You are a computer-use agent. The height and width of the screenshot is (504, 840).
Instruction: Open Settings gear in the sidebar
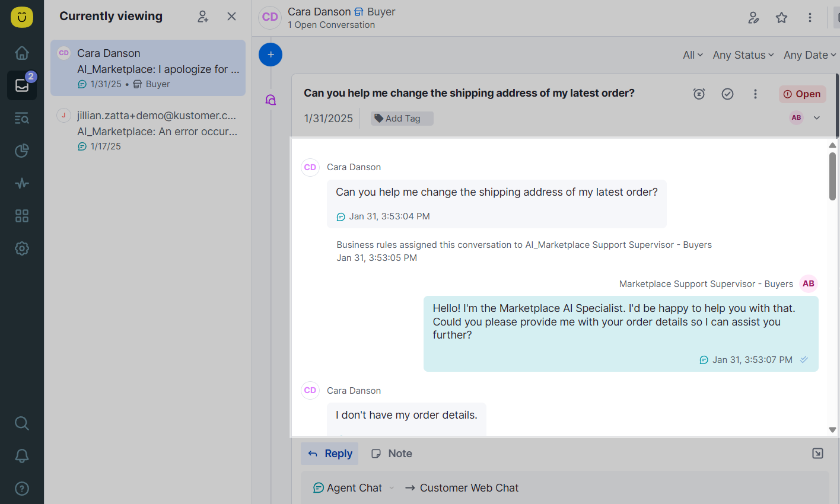[x=22, y=248]
